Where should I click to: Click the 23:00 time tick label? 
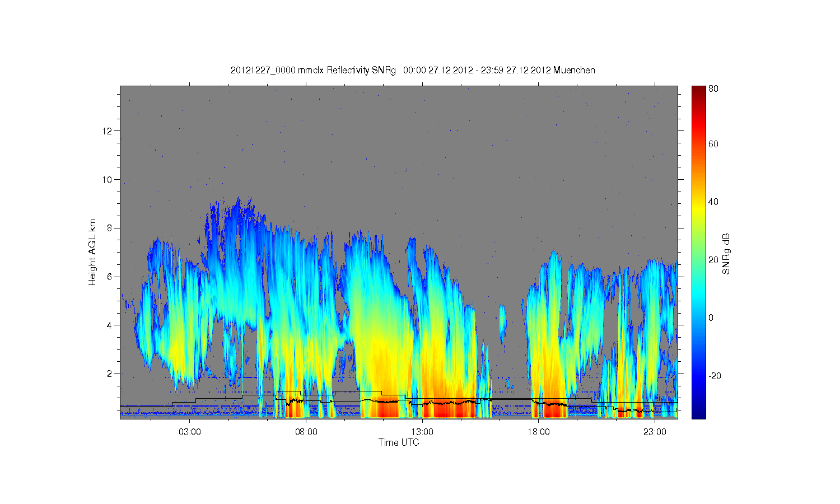click(655, 432)
